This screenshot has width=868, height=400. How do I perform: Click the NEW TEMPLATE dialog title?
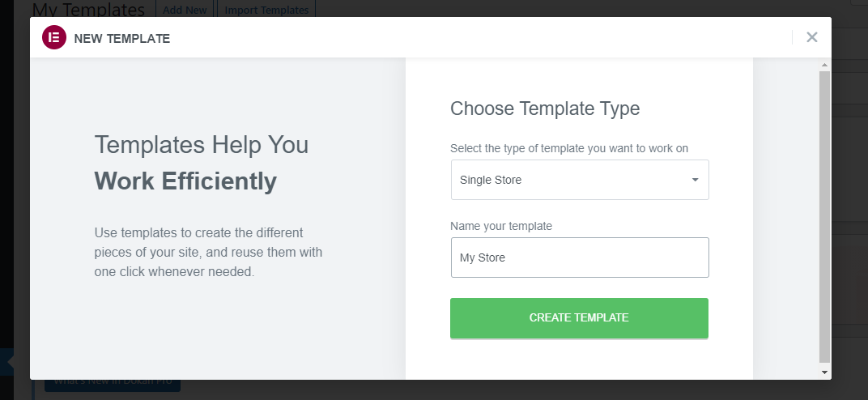click(121, 39)
